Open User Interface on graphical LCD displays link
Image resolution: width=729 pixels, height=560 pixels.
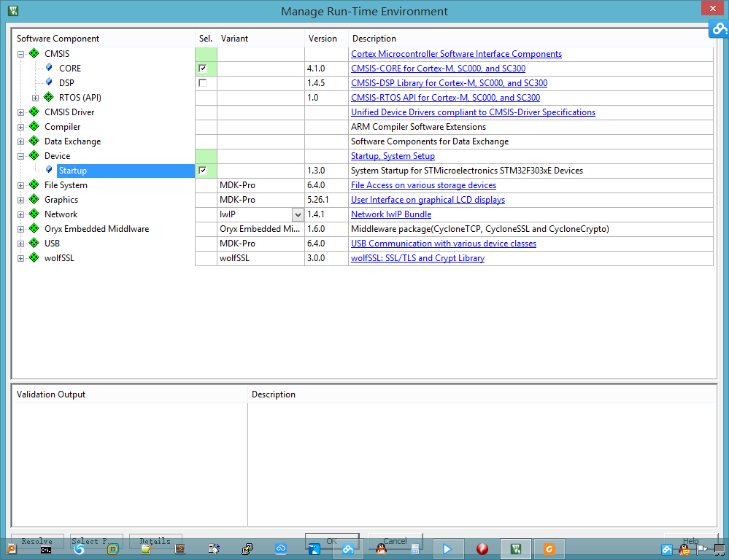(428, 200)
